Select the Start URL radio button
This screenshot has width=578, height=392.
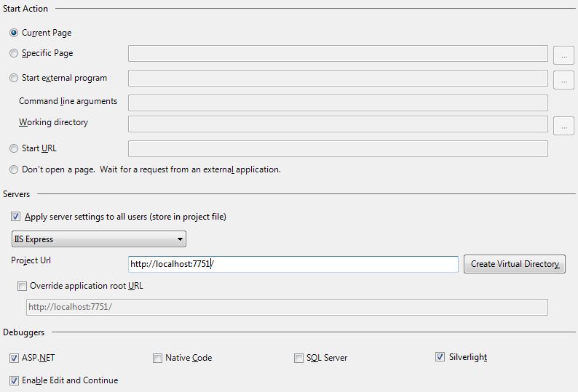point(14,148)
